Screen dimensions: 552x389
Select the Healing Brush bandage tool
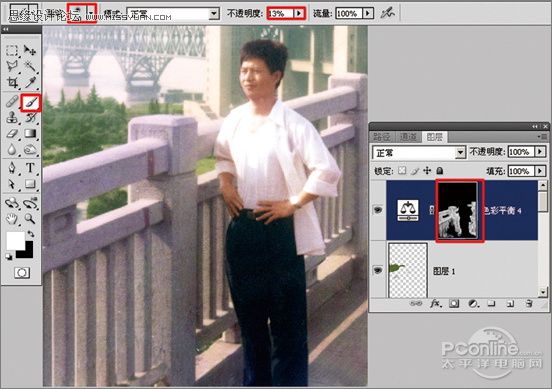pos(12,102)
